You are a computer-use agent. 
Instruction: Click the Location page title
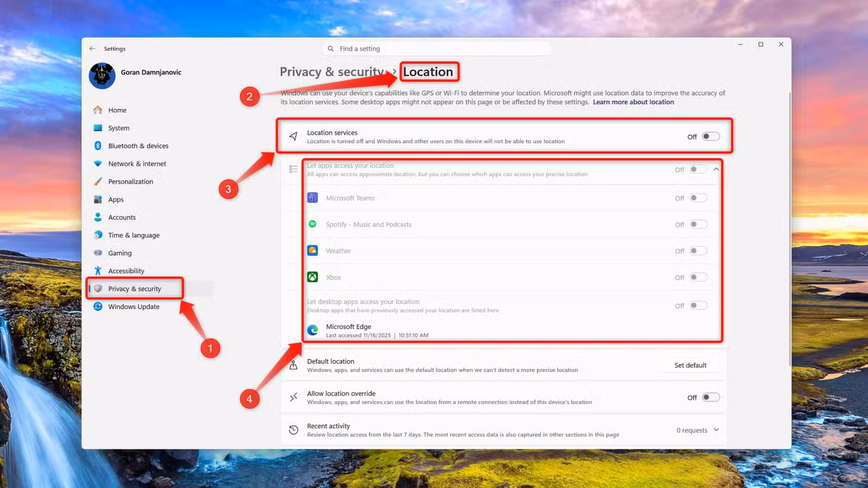tap(428, 72)
